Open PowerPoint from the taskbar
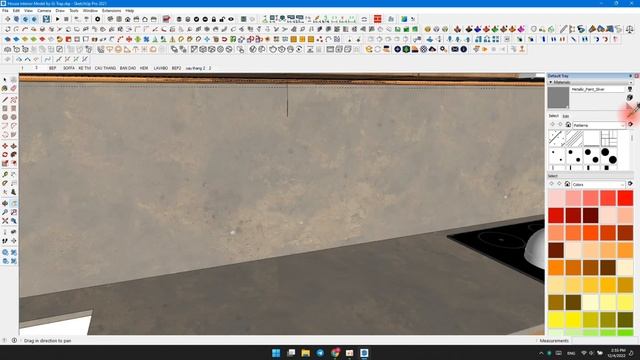The width and height of the screenshot is (640, 360). click(x=350, y=353)
